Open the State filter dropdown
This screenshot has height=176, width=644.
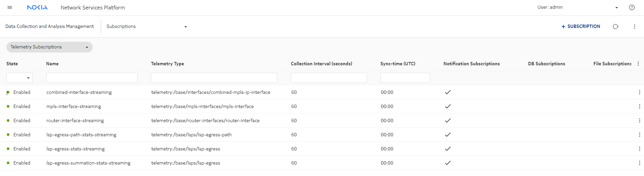pyautogui.click(x=20, y=78)
